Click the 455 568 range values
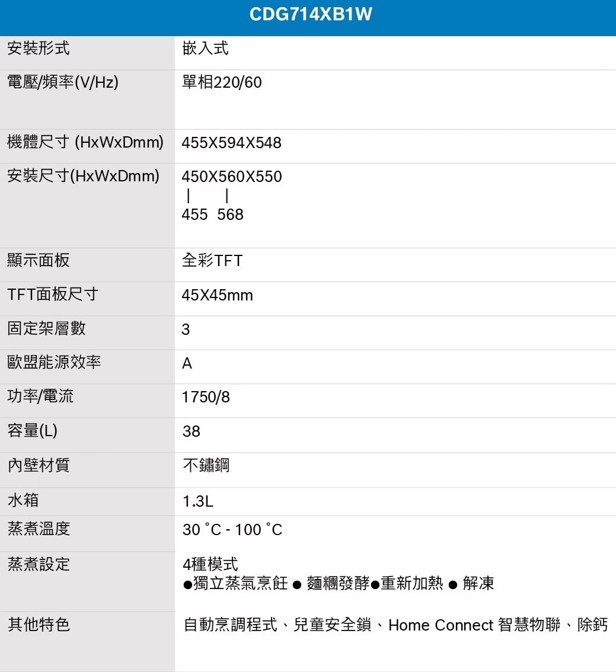The image size is (616, 672). [213, 215]
